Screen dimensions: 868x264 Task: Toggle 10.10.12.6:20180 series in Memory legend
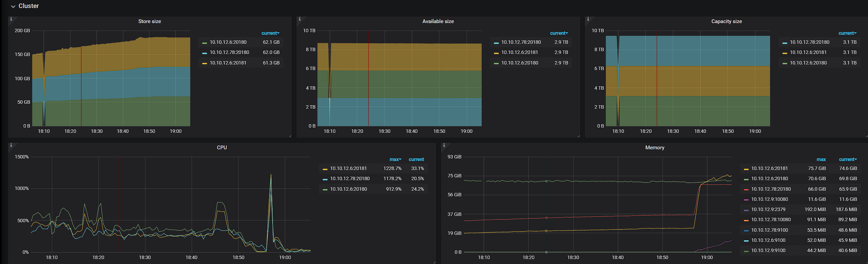[x=769, y=178]
